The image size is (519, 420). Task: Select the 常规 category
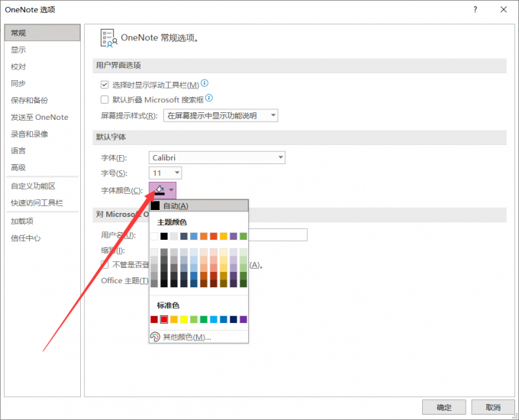43,33
